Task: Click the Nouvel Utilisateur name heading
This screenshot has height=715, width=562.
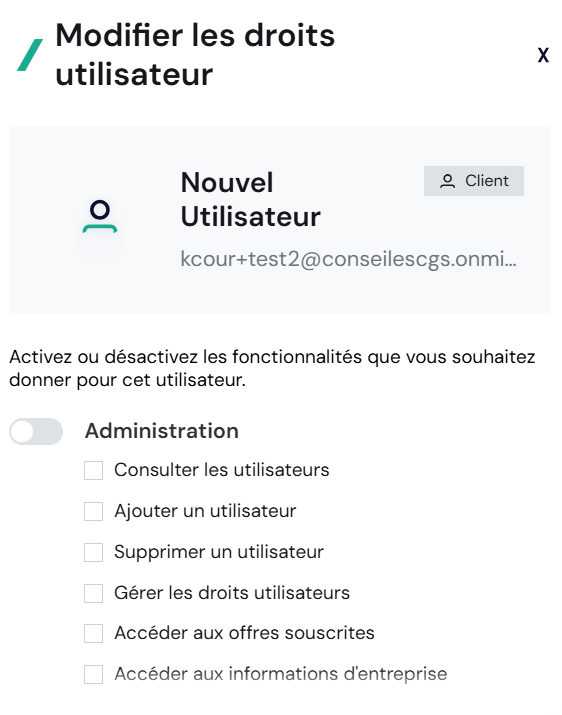Action: 250,199
